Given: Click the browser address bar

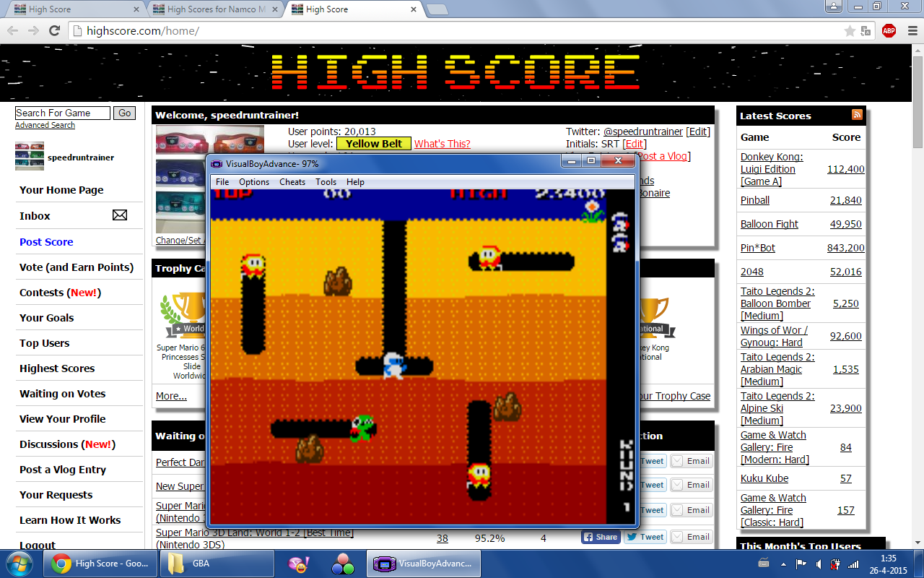Looking at the screenshot, I should [462, 30].
